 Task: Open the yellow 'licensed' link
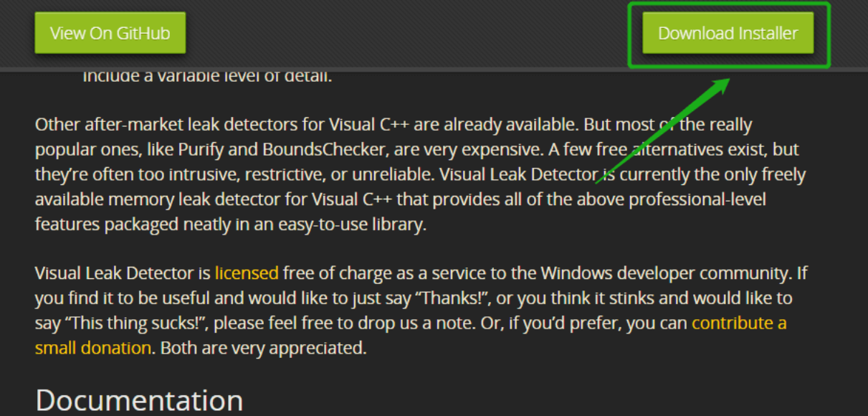click(x=246, y=273)
